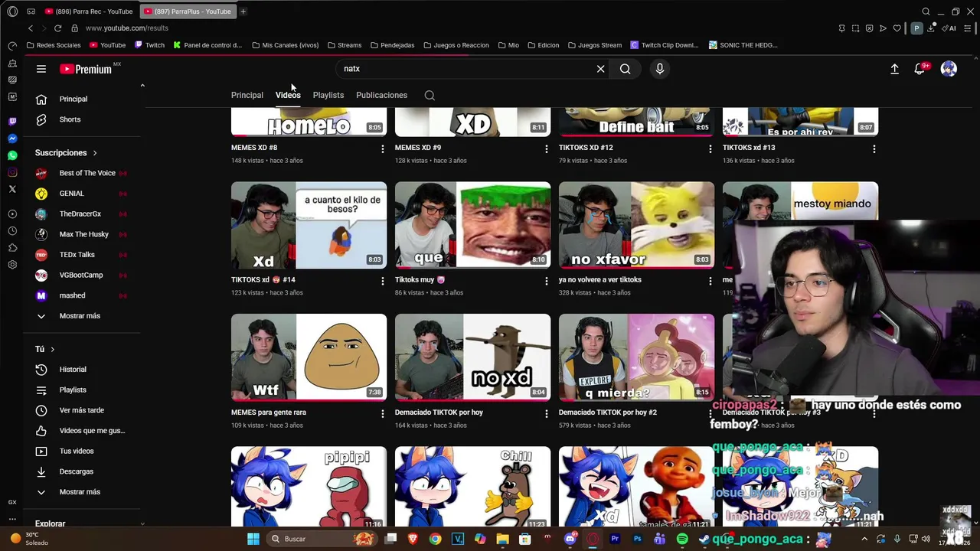This screenshot has width=980, height=551.
Task: Open the YouTube hamburger guide menu
Action: tap(41, 69)
